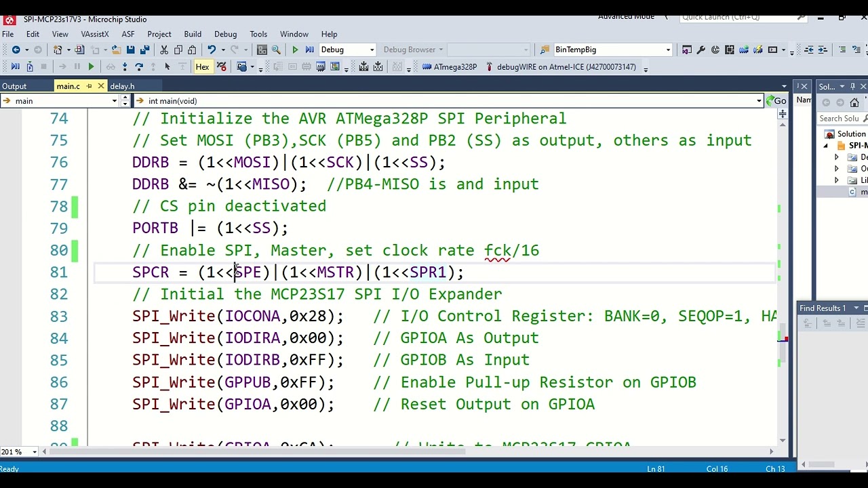The height and width of the screenshot is (488, 868).
Task: Click the Go button
Action: pos(776,101)
